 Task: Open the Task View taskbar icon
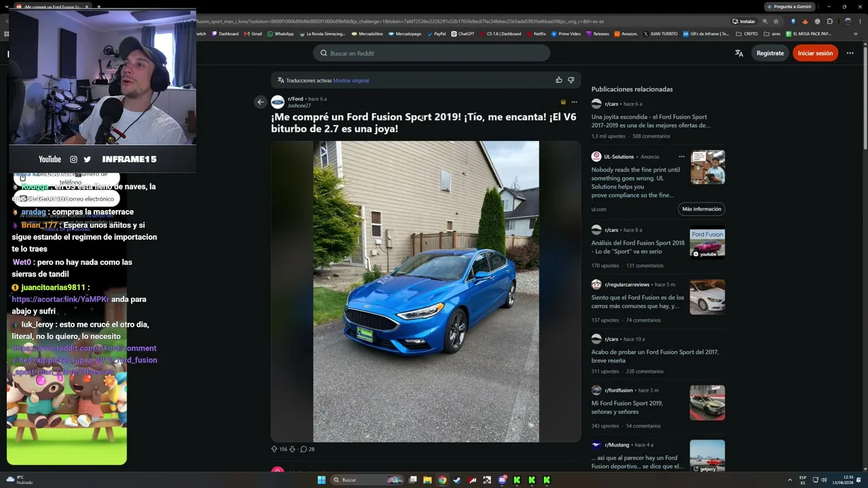tap(412, 480)
